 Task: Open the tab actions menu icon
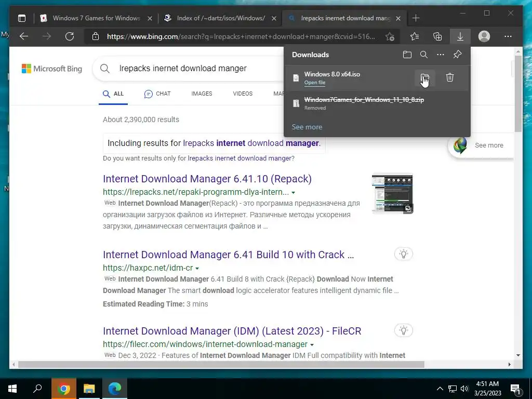coord(22,18)
